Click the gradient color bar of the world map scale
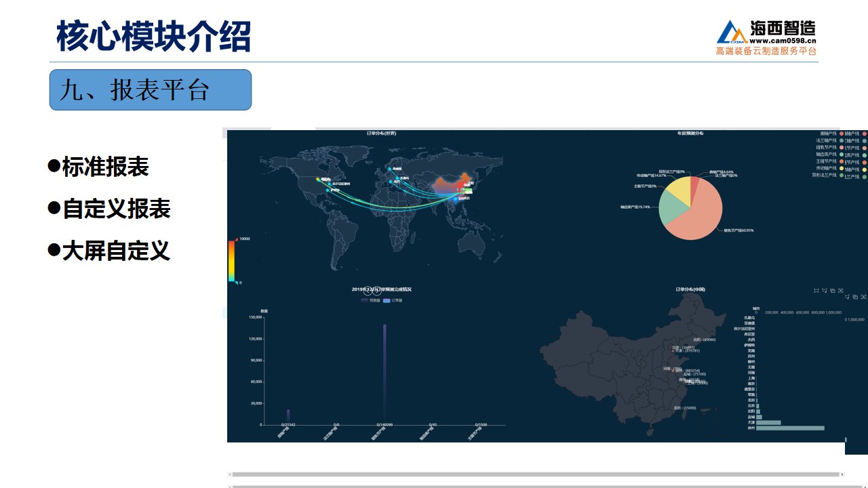The width and height of the screenshot is (868, 488). [232, 260]
